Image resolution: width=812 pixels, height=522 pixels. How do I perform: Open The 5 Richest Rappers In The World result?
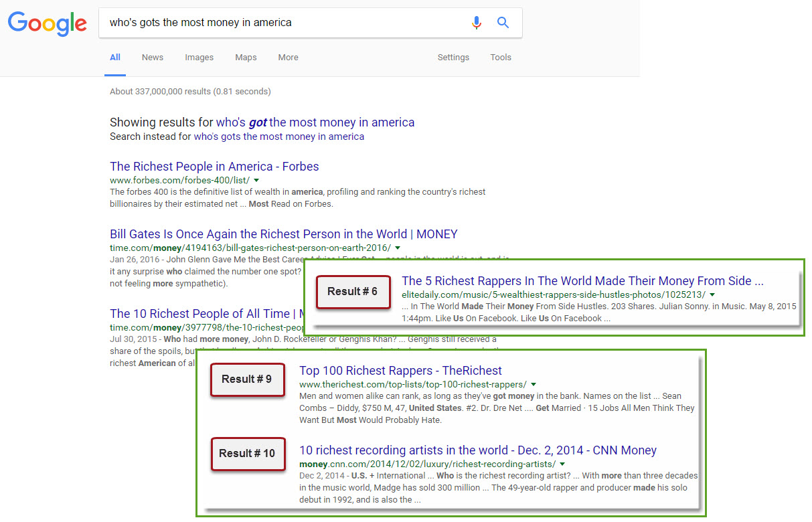click(582, 281)
